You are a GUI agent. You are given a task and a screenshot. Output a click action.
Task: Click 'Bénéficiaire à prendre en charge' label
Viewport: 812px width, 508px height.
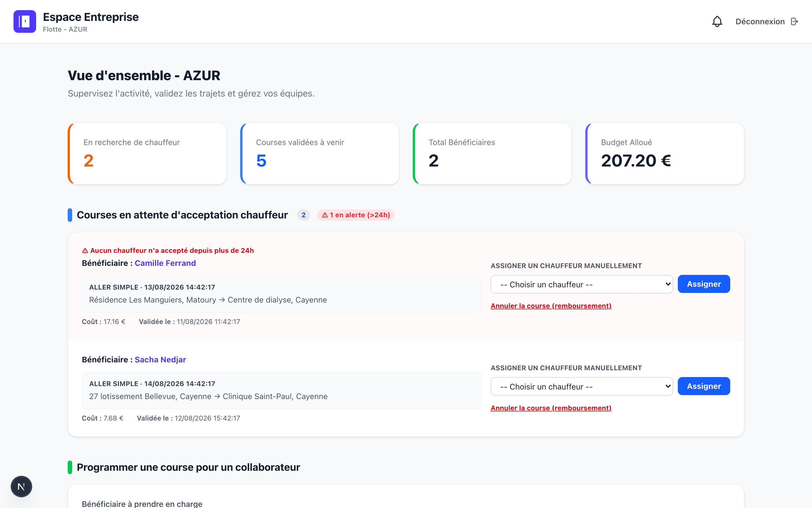coord(142,504)
